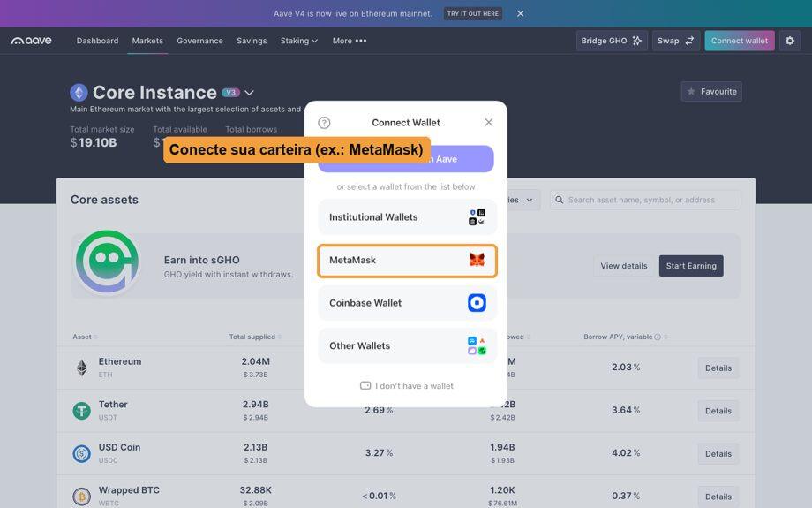Click the V3 version badge
Image resolution: width=812 pixels, height=508 pixels.
coord(231,92)
